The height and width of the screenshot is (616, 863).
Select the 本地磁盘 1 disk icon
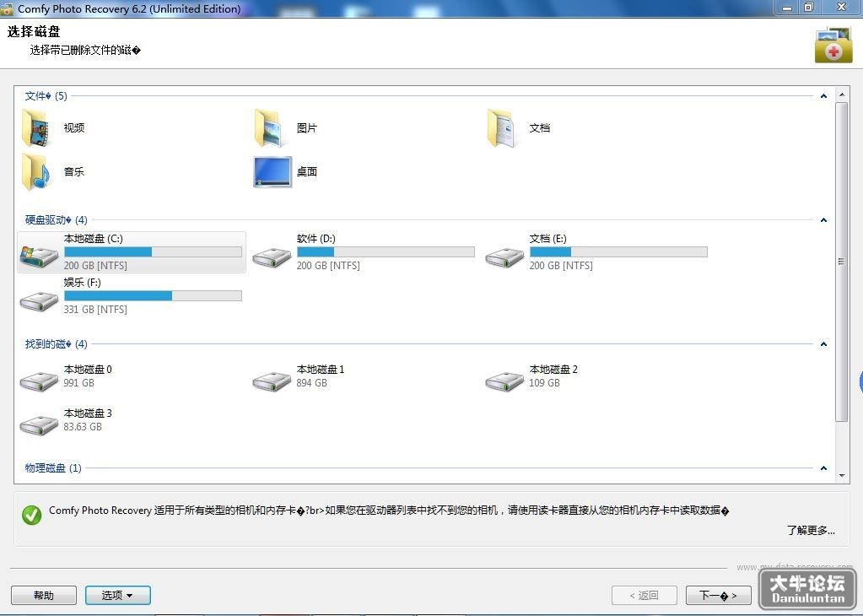coord(272,381)
